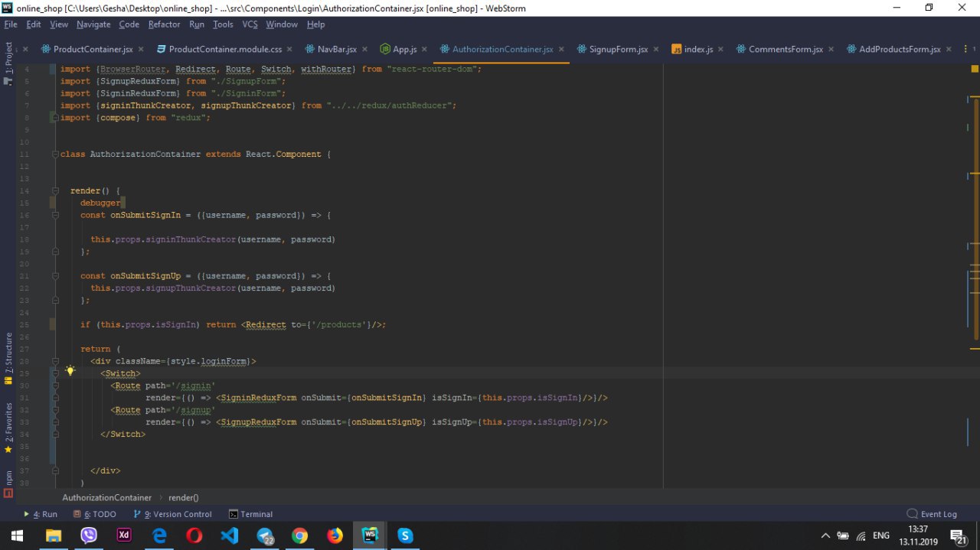Collapse the AuthorizationContainer class fold marker

click(54, 155)
